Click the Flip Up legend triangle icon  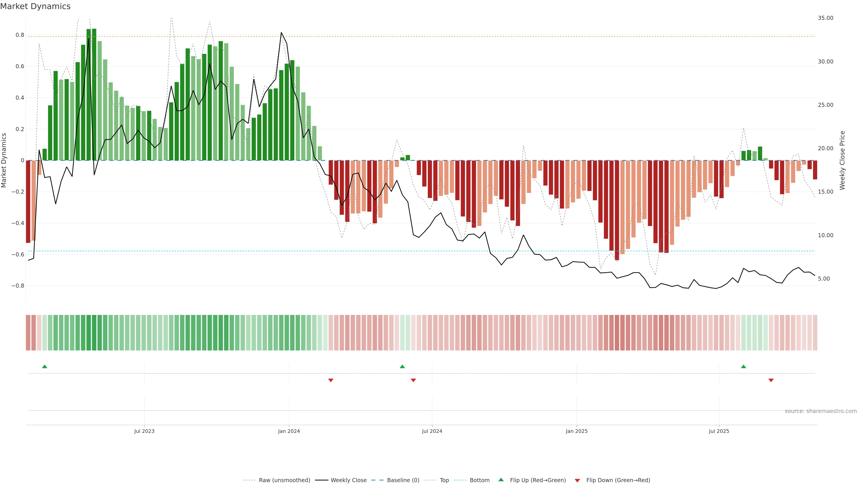501,480
